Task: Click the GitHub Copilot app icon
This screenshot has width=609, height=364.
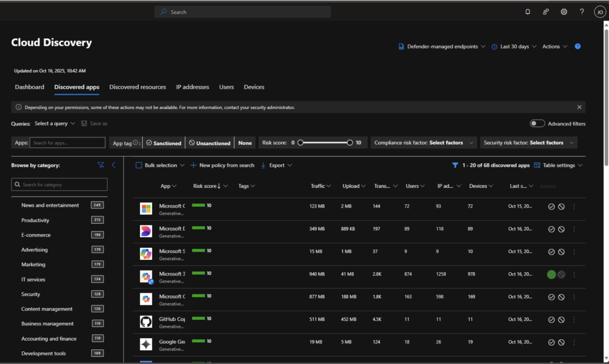Action: (146, 322)
